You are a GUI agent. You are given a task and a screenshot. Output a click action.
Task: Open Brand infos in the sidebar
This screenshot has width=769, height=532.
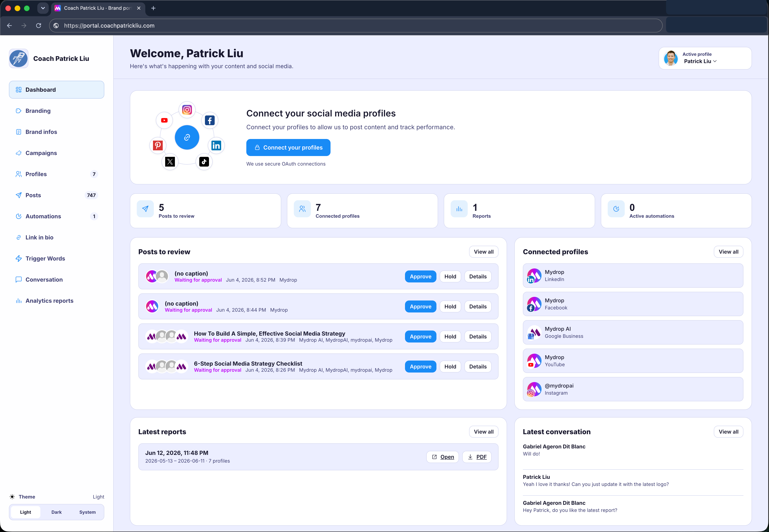click(x=56, y=132)
